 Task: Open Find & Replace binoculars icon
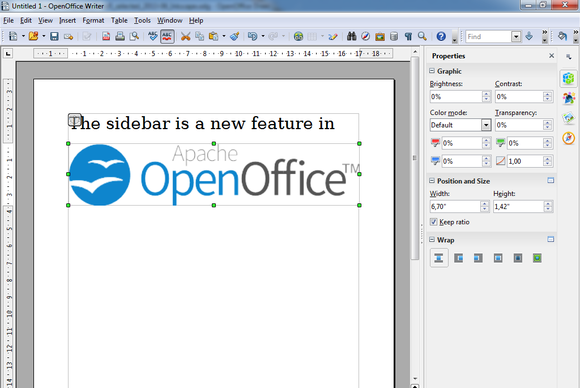351,36
